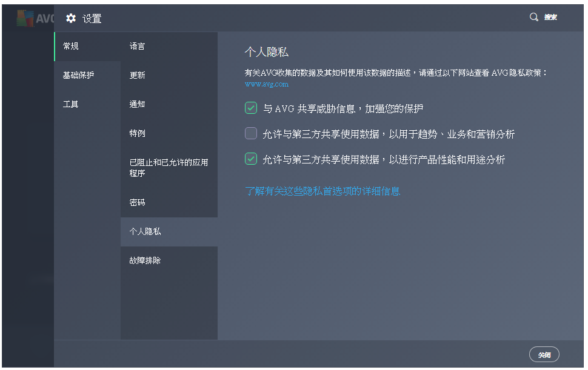Open search using the magnifier icon
This screenshot has height=370, width=588.
533,17
